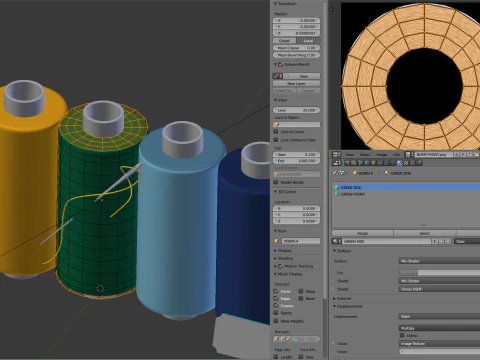The width and height of the screenshot is (480, 360).
Task: Click the fake user F button for material
Action: [435, 241]
